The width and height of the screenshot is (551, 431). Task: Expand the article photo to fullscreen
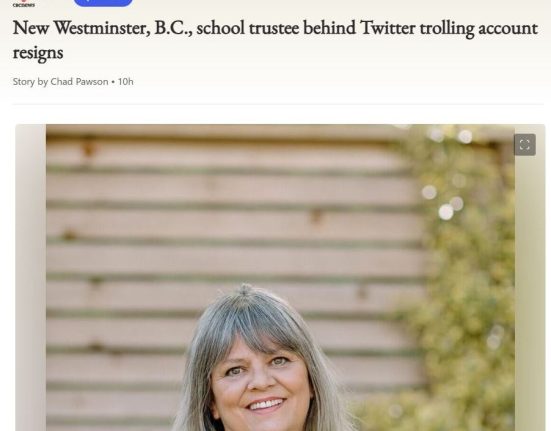pyautogui.click(x=525, y=145)
